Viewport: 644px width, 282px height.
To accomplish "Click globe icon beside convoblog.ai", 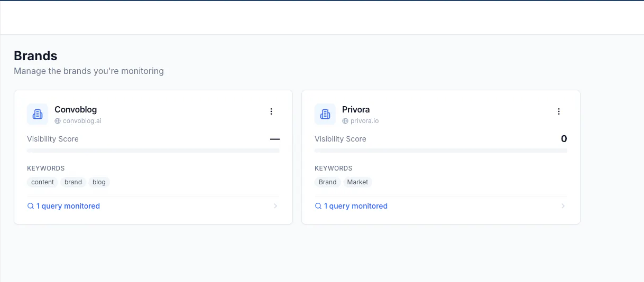I will click(58, 121).
